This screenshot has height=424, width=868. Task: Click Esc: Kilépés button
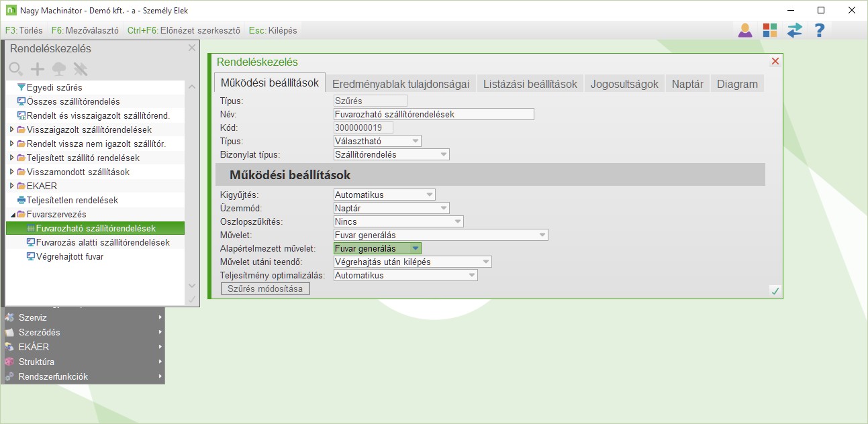273,30
